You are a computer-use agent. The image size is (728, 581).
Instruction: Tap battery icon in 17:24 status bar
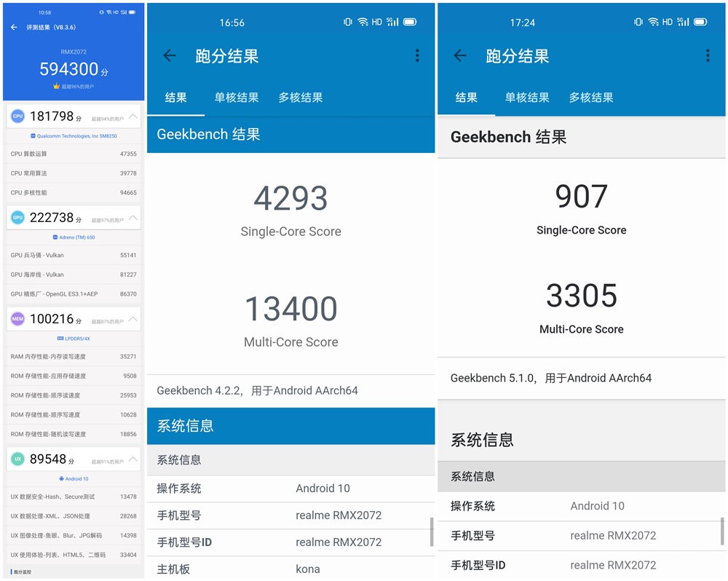pyautogui.click(x=700, y=22)
